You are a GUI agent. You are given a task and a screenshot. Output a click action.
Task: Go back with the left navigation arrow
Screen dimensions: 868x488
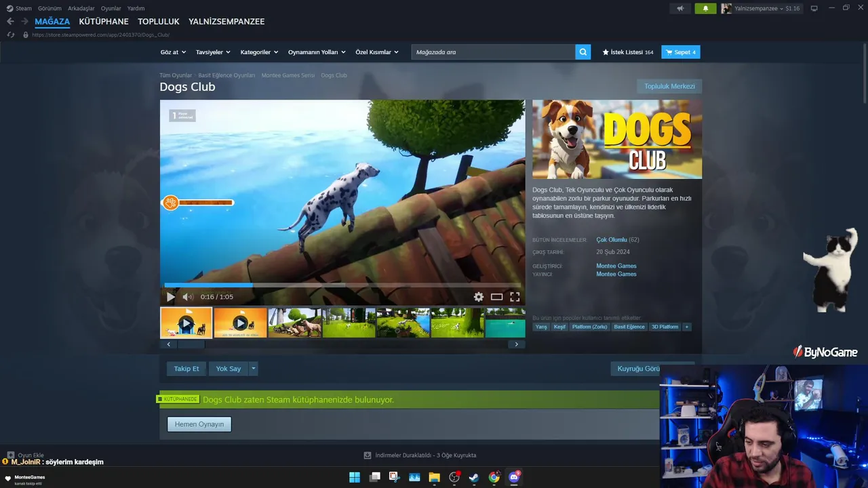[x=10, y=22]
